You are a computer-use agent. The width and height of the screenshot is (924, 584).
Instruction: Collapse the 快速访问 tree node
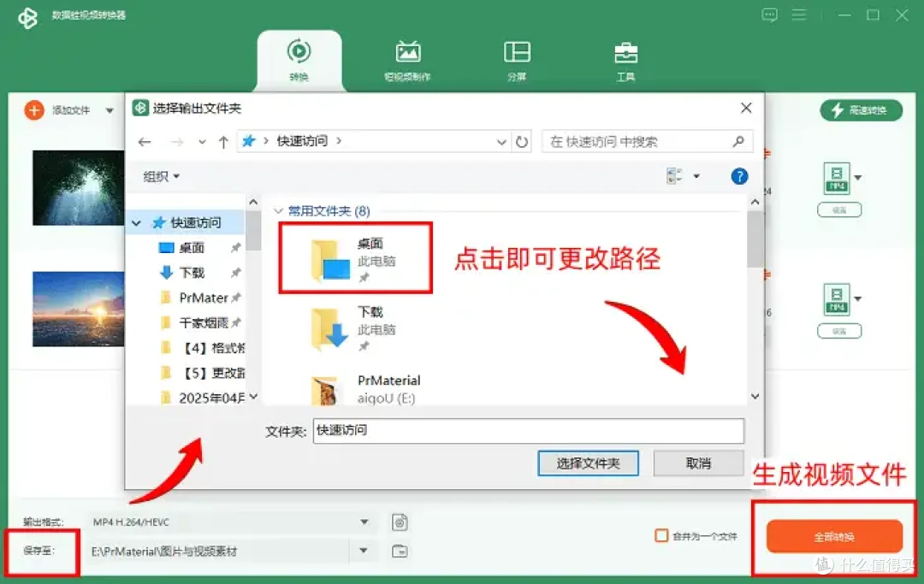(x=137, y=223)
